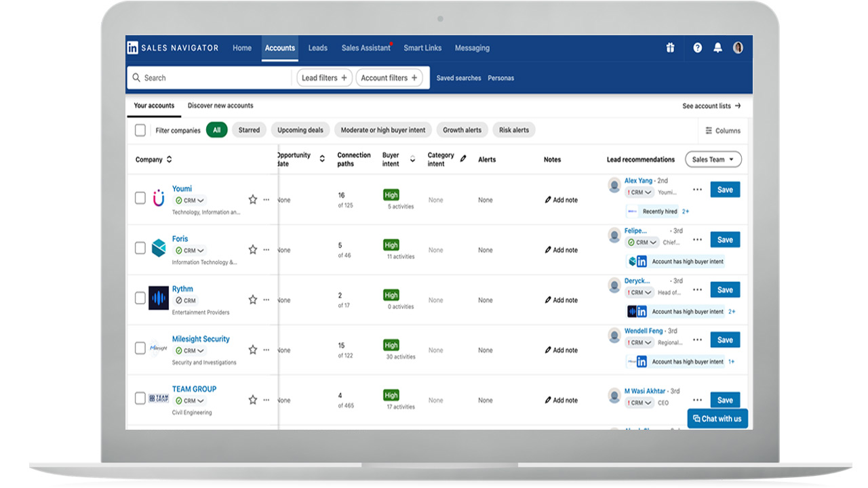The image size is (868, 488).
Task: Open more options for lead Wendell Feng
Action: click(x=697, y=340)
